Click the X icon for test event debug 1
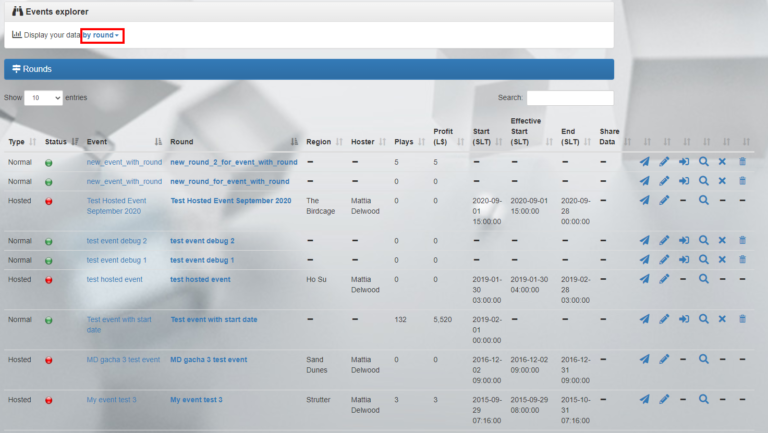 coord(722,260)
